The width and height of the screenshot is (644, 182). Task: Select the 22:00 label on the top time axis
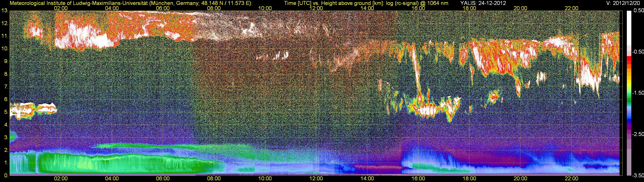[571, 8]
